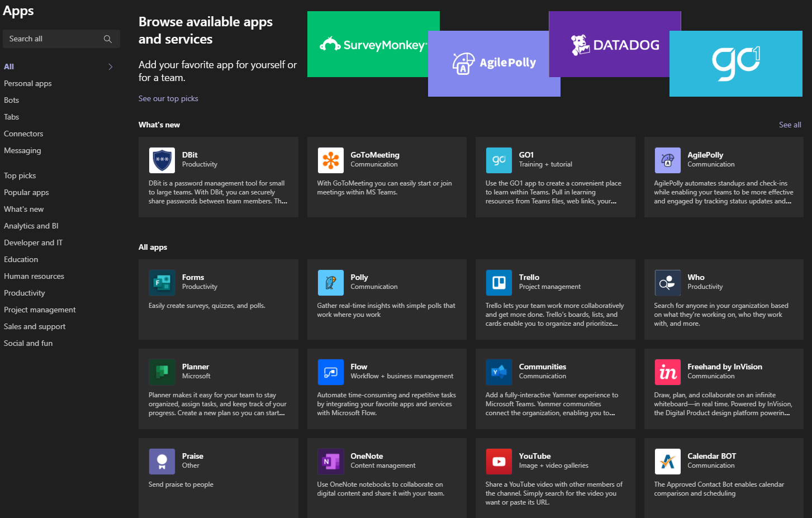Viewport: 812px width, 518px height.
Task: Click the Planner card title
Action: point(196,367)
